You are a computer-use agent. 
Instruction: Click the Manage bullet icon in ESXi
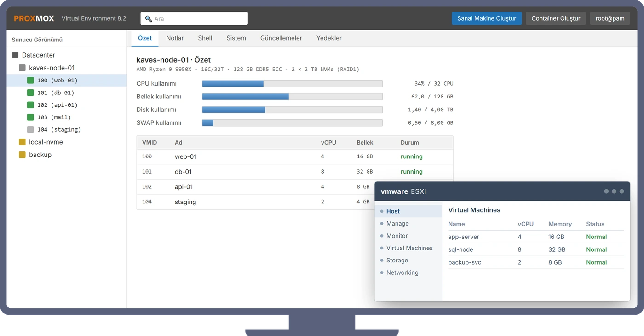[x=382, y=223]
